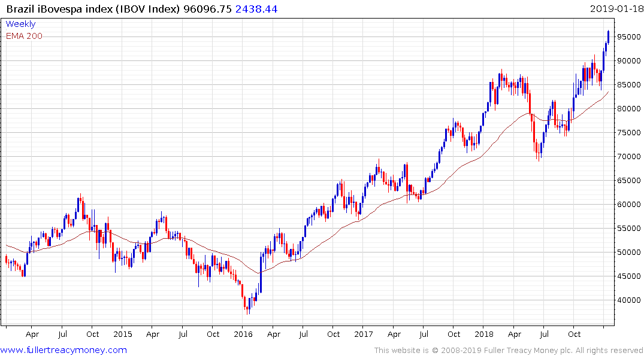Image resolution: width=644 pixels, height=359 pixels.
Task: Click the latest weekly candle near 96000
Action: [x=608, y=37]
